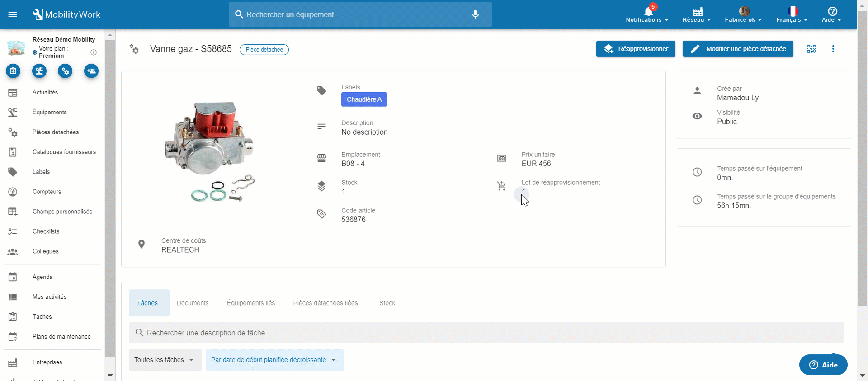Click the gas valve product image

click(210, 151)
